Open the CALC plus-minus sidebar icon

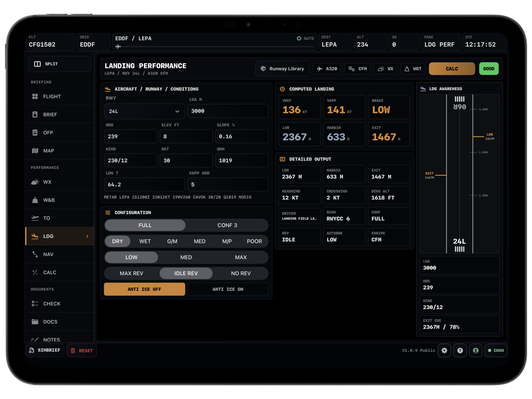point(35,272)
